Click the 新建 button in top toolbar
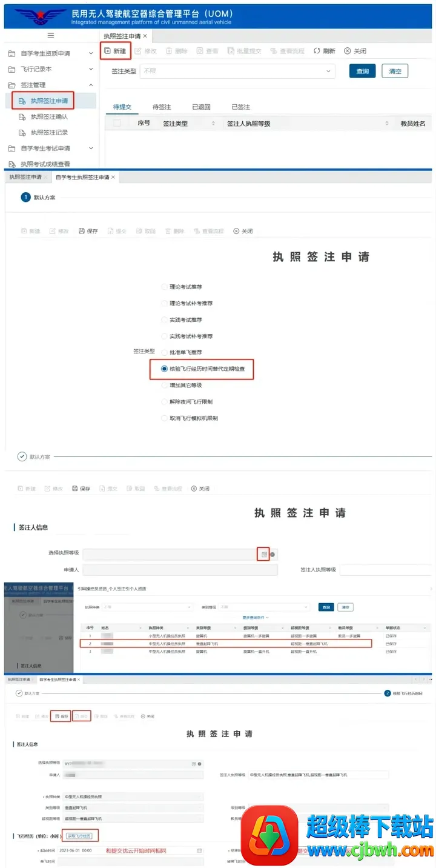Screen dimensions: 436x868 (x=115, y=51)
